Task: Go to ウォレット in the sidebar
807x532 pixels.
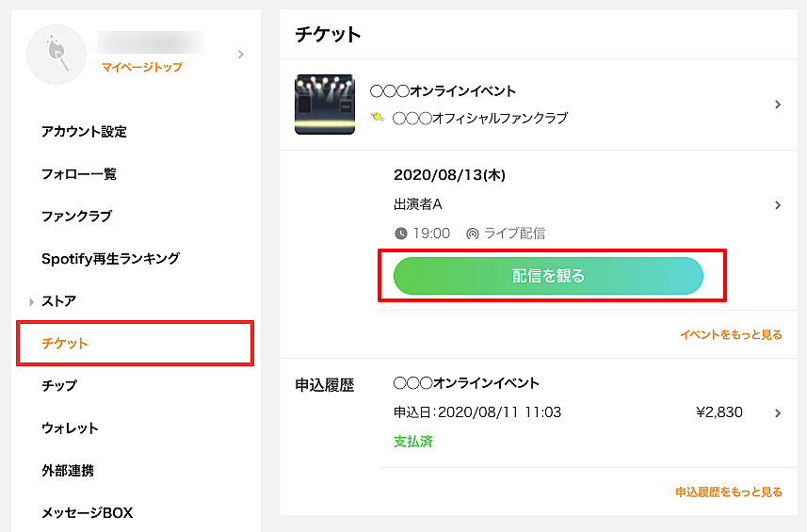Action: (x=70, y=428)
